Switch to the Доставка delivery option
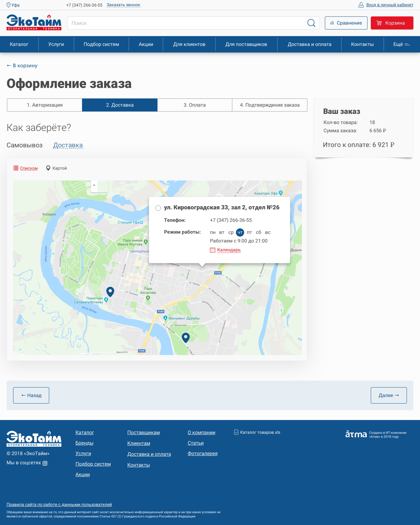This screenshot has height=525, width=420. [68, 145]
